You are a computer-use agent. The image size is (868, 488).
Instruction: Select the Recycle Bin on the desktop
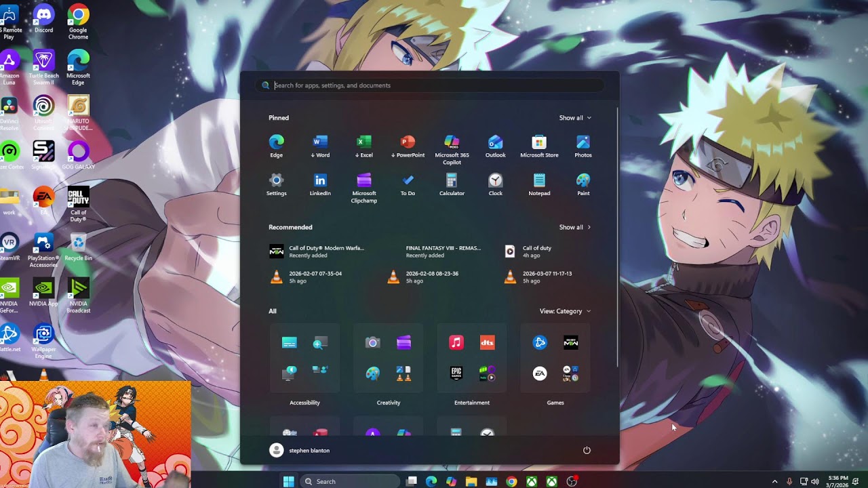point(78,247)
